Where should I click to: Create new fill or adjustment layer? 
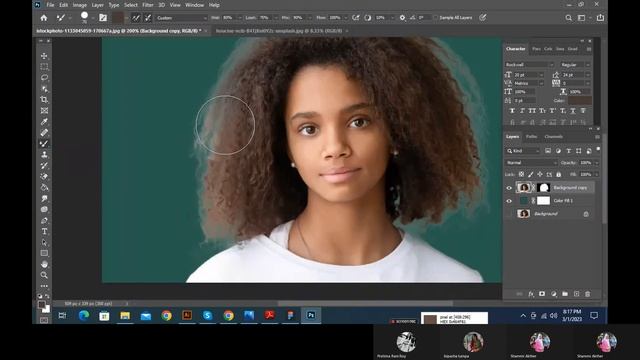(554, 293)
